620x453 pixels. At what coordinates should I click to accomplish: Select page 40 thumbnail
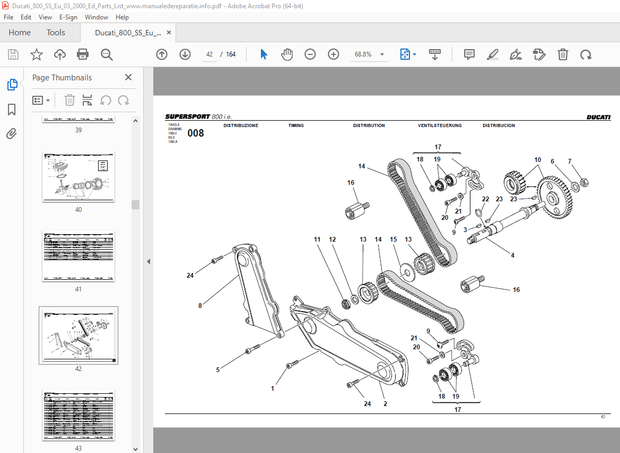tap(78, 177)
